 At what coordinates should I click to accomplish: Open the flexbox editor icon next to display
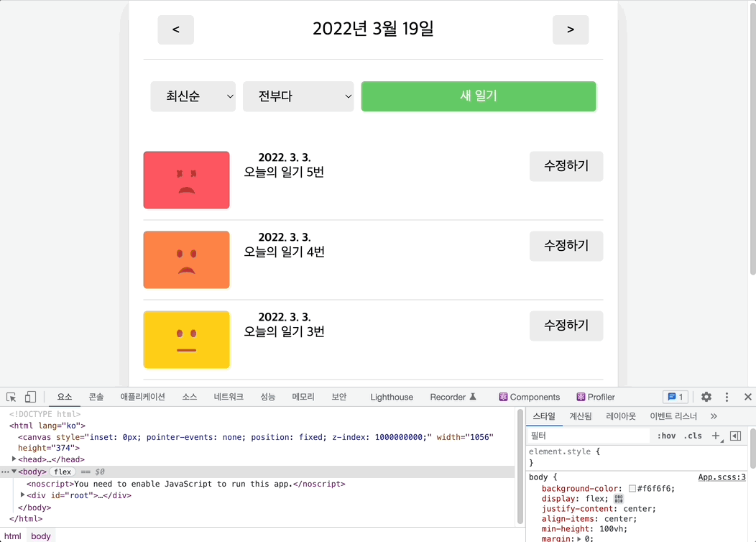(x=619, y=499)
